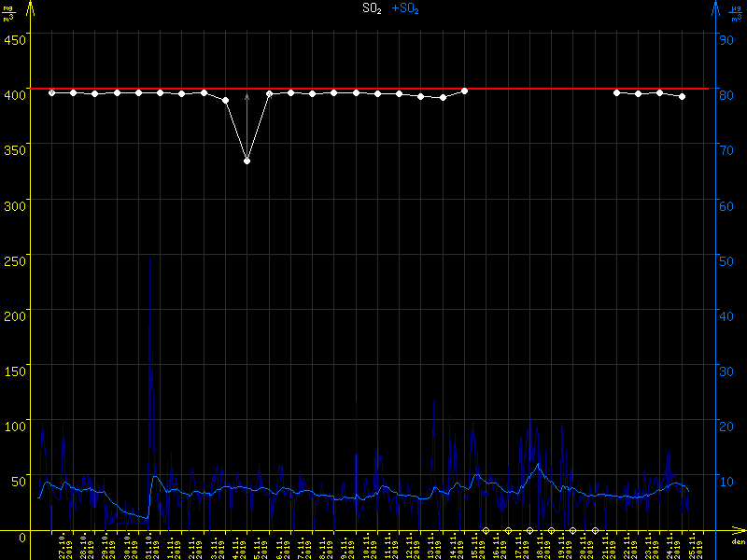
Task: Click the blue +SO2 legend label
Action: [x=405, y=8]
